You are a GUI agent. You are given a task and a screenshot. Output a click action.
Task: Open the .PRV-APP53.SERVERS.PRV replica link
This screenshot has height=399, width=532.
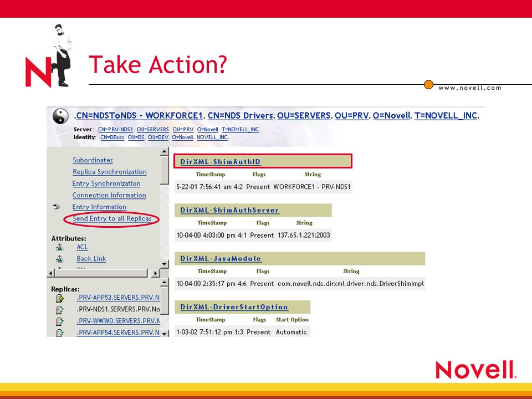[118, 298]
